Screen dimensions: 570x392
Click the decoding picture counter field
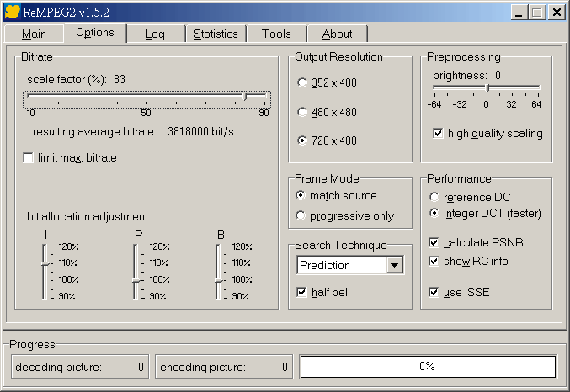click(x=80, y=367)
